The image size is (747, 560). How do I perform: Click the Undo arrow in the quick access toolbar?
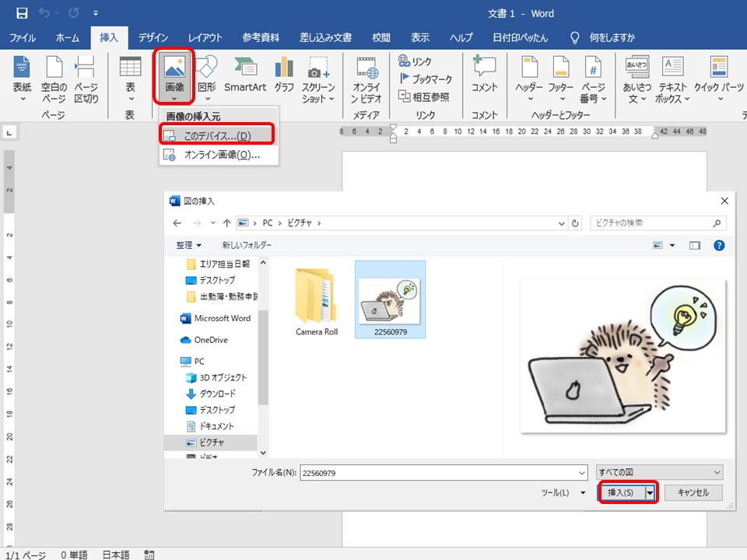44,13
